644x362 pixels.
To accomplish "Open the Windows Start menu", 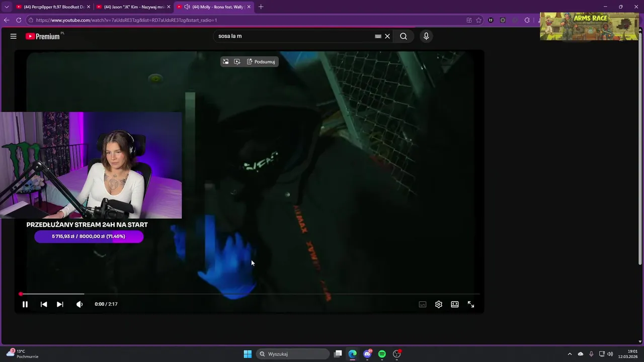I will pos(248,354).
